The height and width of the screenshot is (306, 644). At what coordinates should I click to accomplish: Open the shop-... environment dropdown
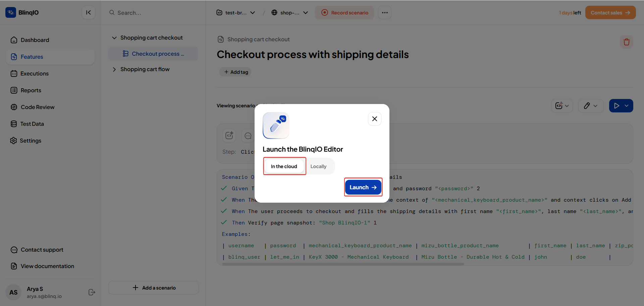click(x=290, y=13)
